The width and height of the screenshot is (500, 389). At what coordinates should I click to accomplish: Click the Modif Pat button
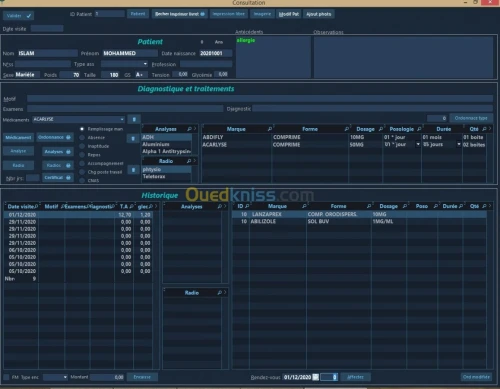(289, 14)
